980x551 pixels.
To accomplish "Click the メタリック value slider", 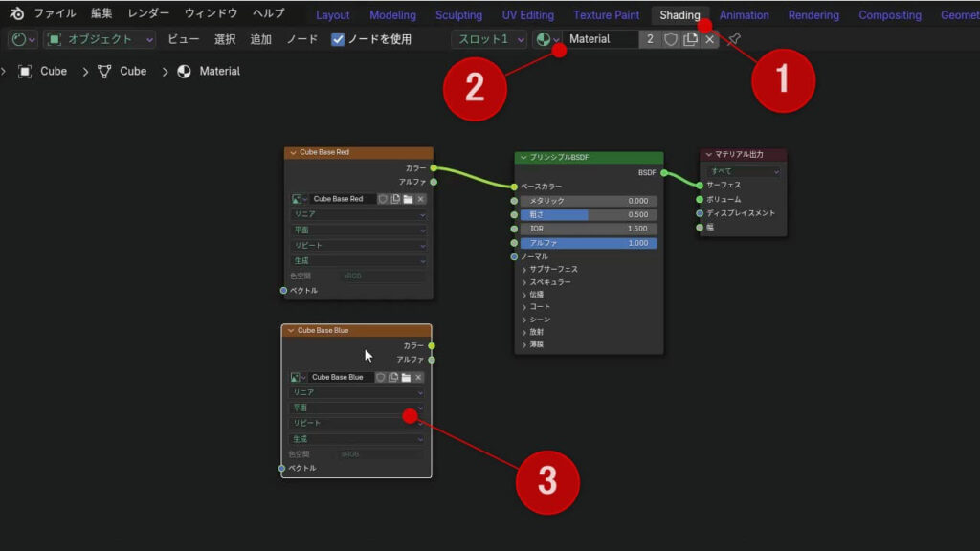I will pyautogui.click(x=589, y=201).
